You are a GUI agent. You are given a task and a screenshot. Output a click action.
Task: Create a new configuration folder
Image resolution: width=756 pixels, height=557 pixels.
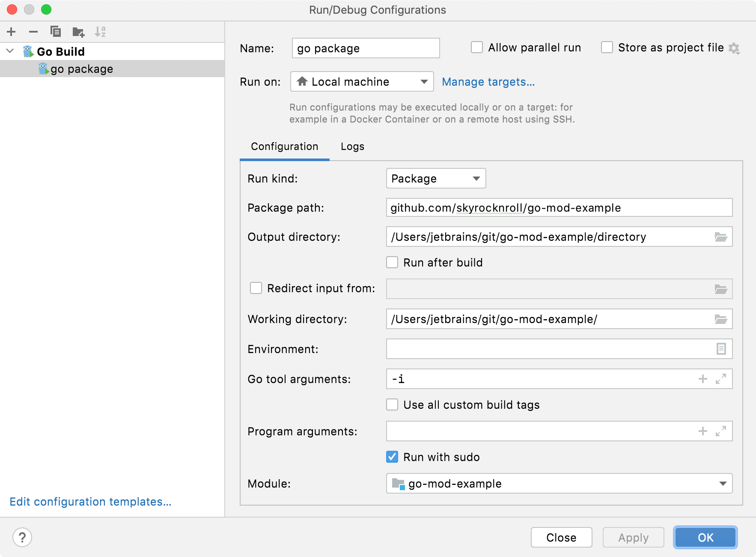tap(79, 31)
